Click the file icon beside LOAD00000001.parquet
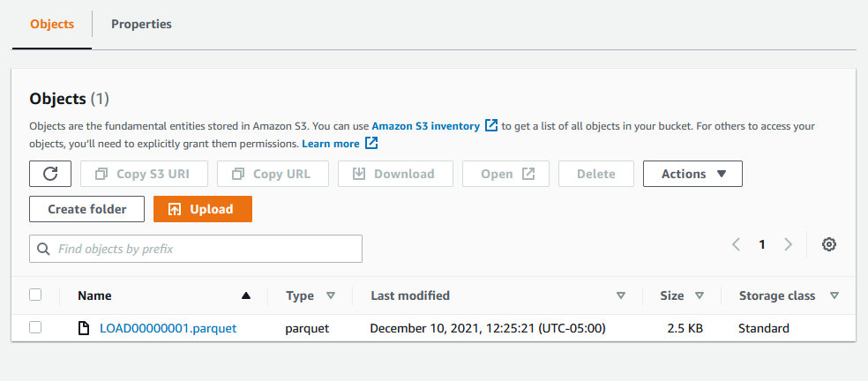The height and width of the screenshot is (381, 868). (84, 328)
